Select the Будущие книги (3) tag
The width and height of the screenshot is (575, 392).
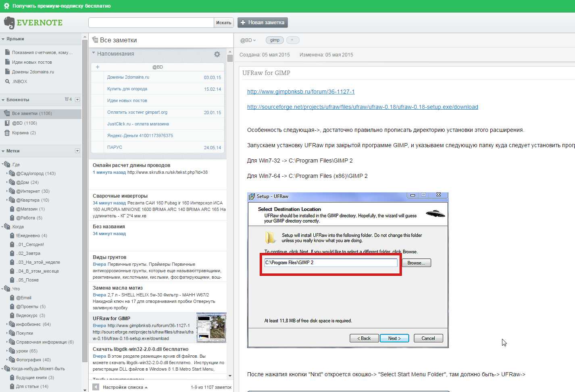point(35,377)
